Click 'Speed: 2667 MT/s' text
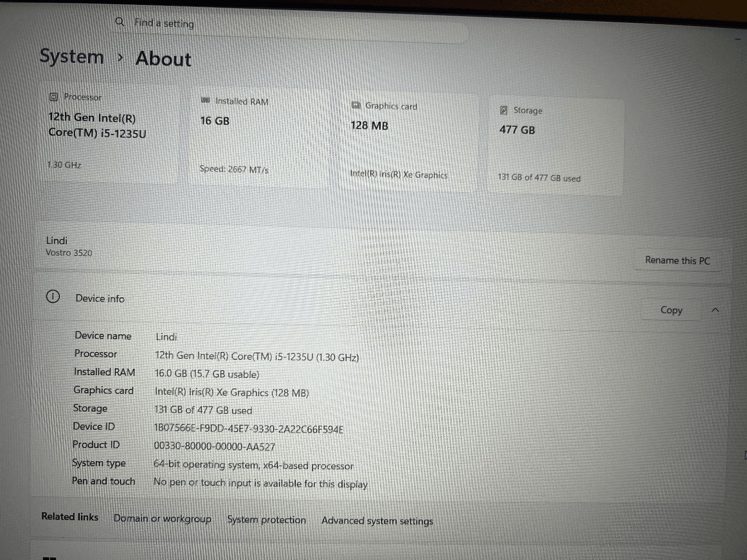The height and width of the screenshot is (560, 747). point(234,169)
